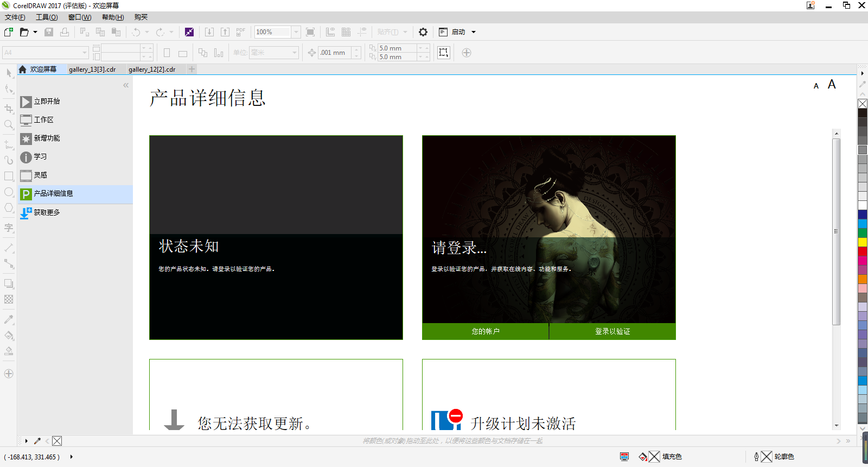Select the Polygon tool in toolbox
This screenshot has height=467, width=868.
9,208
